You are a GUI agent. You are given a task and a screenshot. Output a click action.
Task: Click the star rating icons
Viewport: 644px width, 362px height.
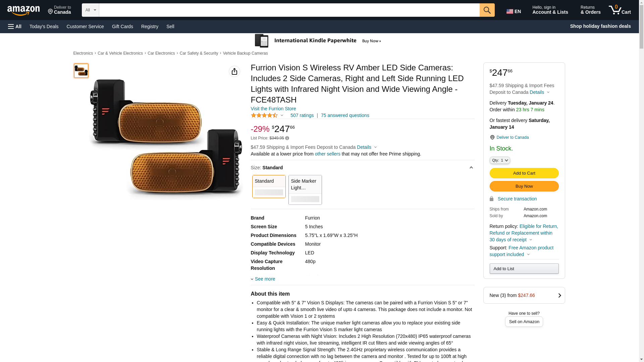(x=264, y=115)
